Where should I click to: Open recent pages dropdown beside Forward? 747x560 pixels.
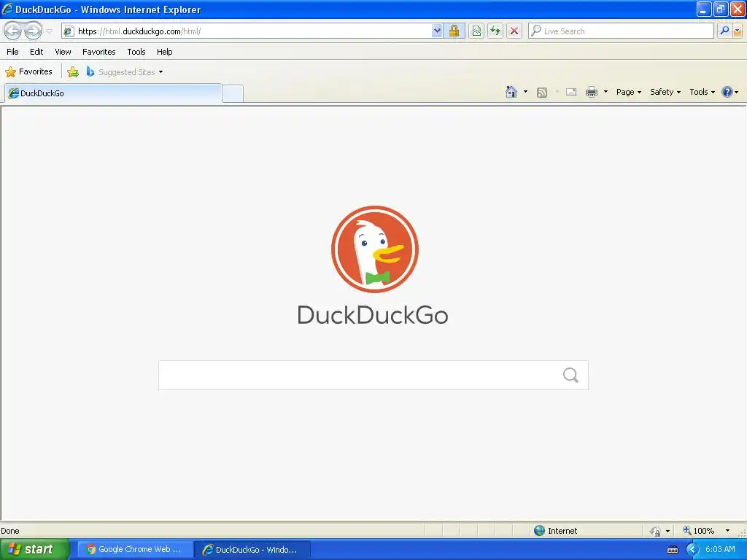pyautogui.click(x=49, y=31)
